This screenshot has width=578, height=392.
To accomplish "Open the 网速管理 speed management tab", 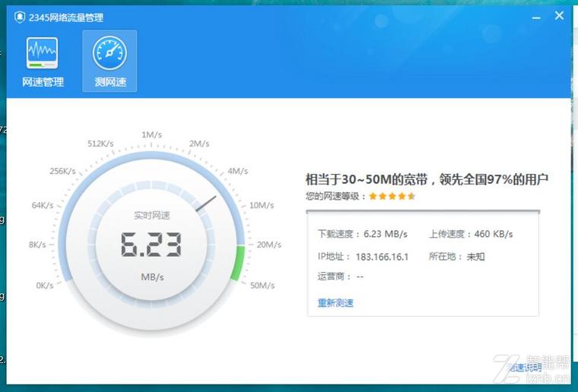I will click(43, 62).
